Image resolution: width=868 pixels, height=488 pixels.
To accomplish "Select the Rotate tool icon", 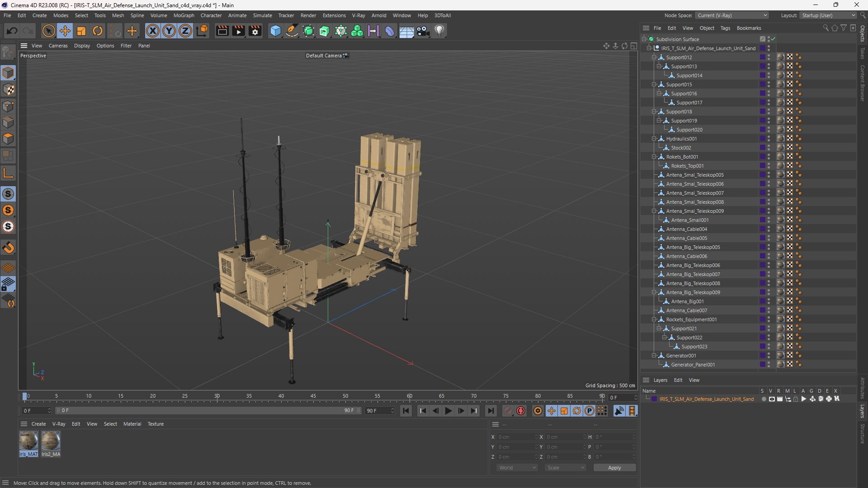I will tap(98, 31).
